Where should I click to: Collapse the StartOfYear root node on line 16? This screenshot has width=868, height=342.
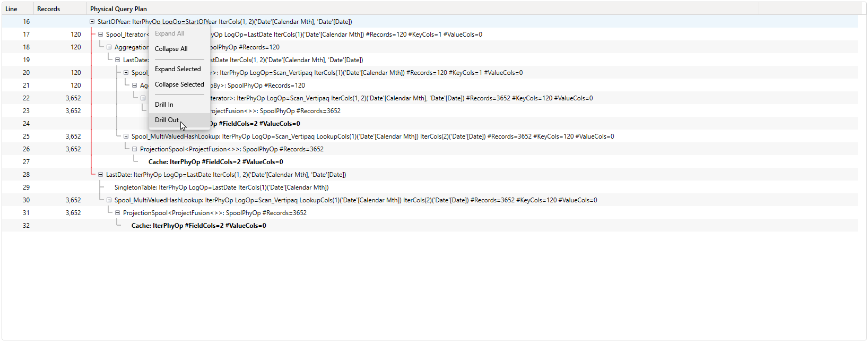tap(92, 22)
